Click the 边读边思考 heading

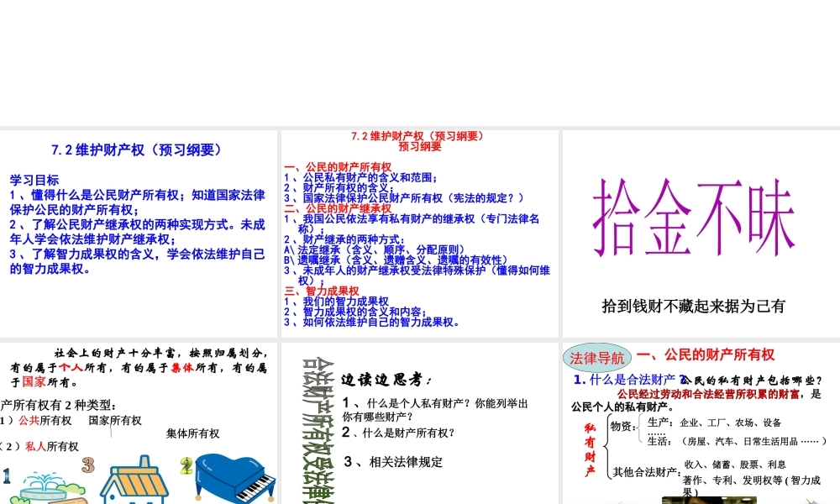(386, 380)
